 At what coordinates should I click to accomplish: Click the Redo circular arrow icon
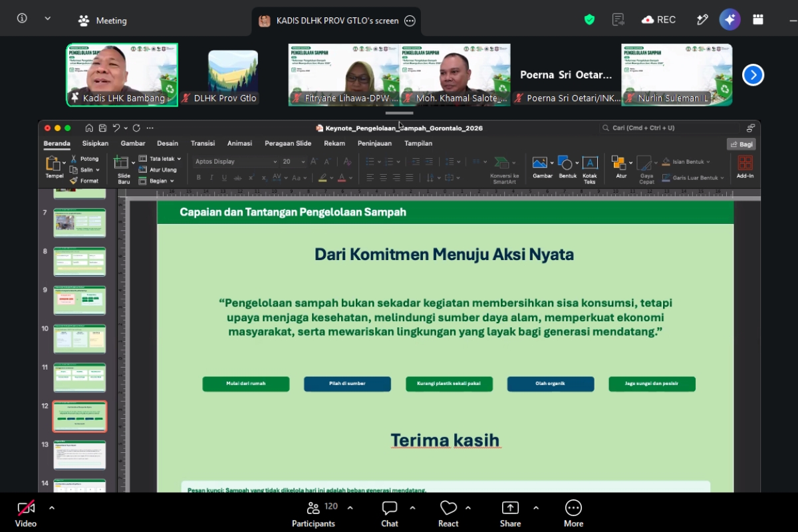(x=136, y=128)
